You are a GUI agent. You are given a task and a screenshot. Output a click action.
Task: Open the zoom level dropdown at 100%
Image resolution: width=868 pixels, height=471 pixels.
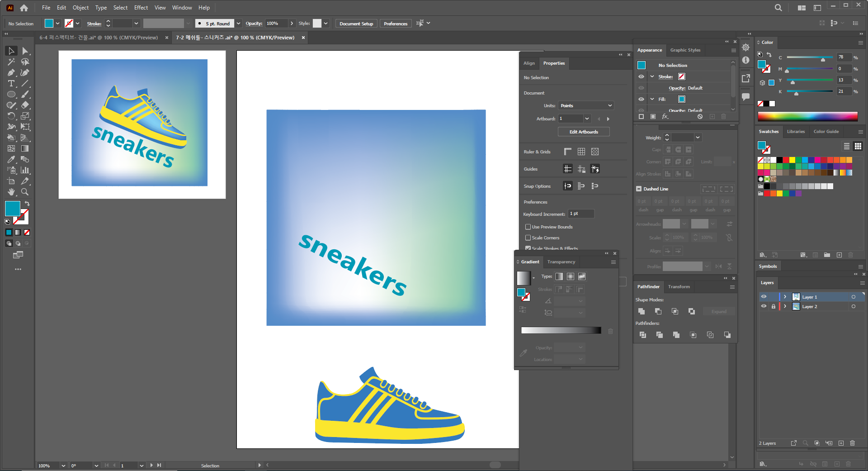click(63, 466)
